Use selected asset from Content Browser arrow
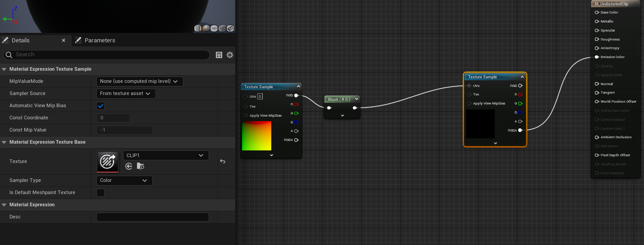Image resolution: width=644 pixels, height=245 pixels. click(129, 166)
